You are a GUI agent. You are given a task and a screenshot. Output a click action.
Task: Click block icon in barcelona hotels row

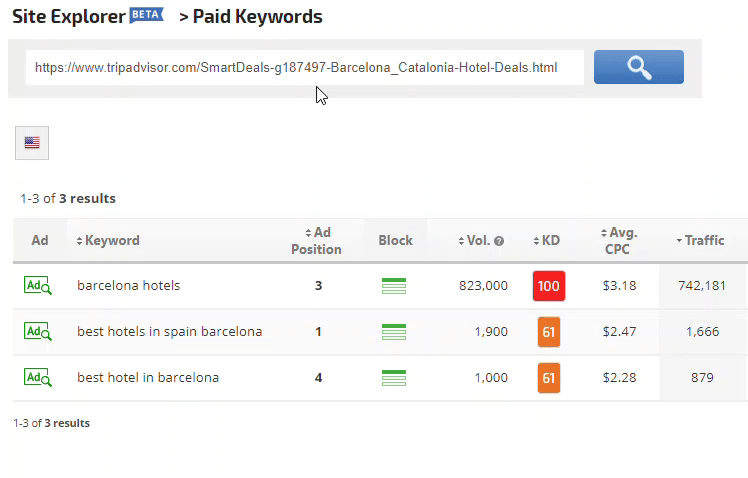click(x=394, y=286)
